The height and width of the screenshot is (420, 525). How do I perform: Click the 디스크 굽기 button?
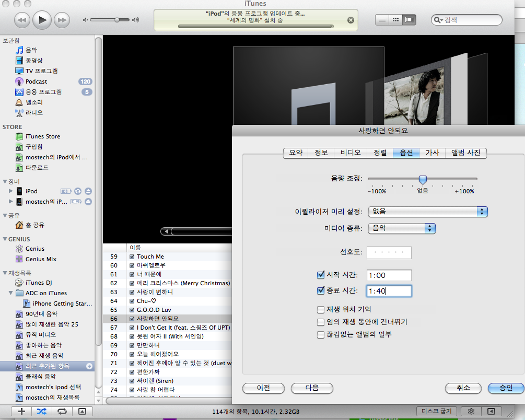(x=437, y=411)
